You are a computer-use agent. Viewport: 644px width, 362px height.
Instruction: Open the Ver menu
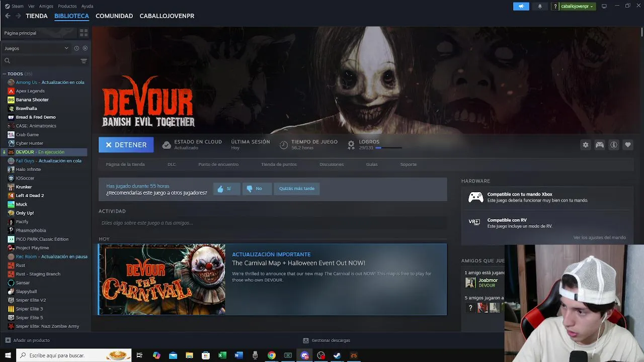[32, 6]
